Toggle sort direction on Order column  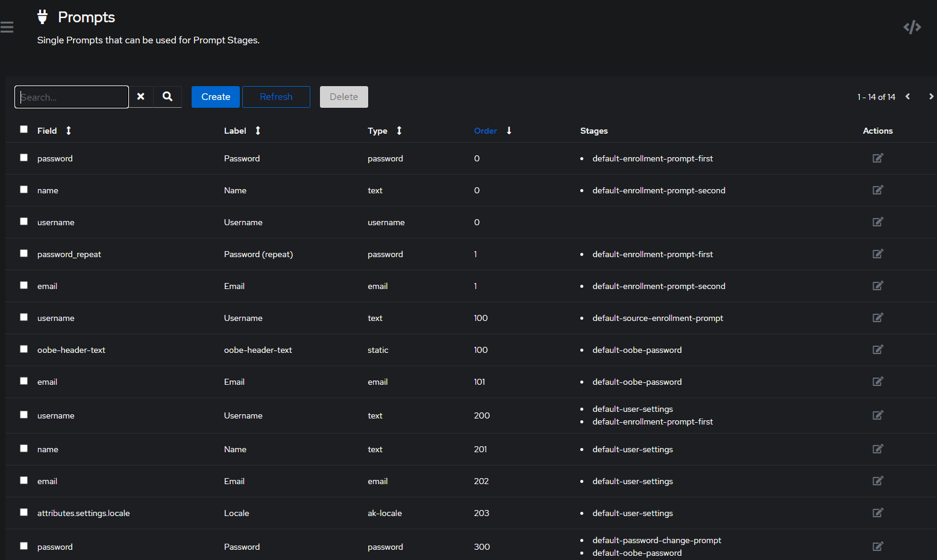point(492,131)
